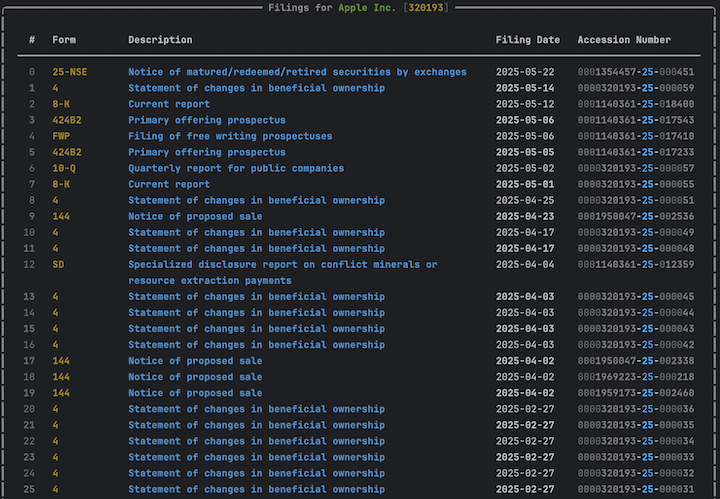The width and height of the screenshot is (720, 499).
Task: Click the 144 form dated 2025-04-23
Action: pyautogui.click(x=61, y=217)
